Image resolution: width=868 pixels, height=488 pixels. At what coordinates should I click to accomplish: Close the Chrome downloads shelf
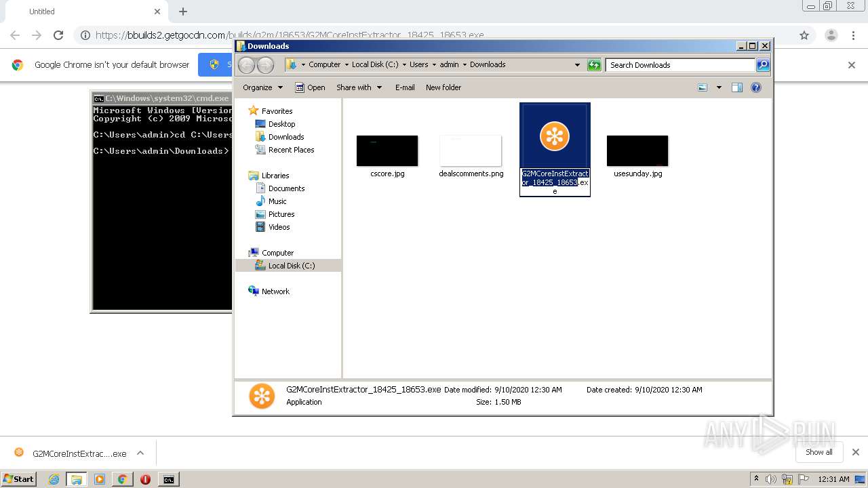tap(855, 452)
